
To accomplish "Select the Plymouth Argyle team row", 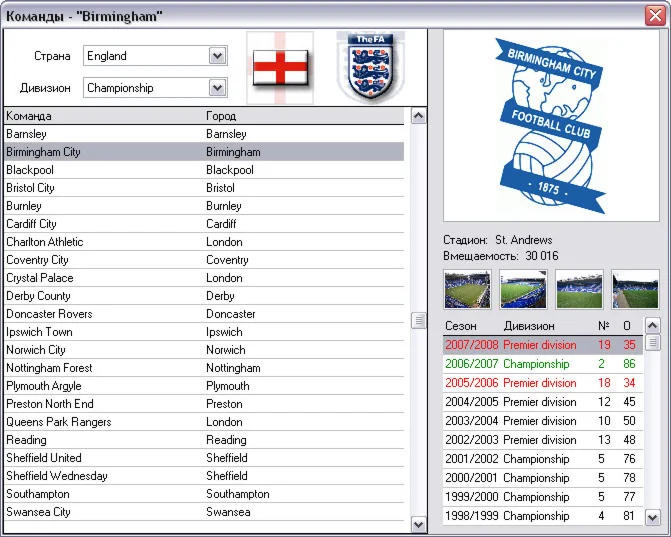I will point(204,386).
